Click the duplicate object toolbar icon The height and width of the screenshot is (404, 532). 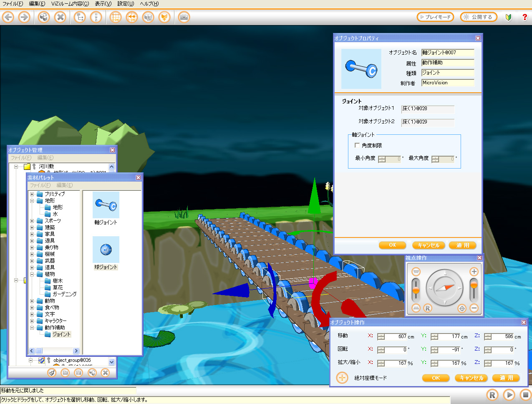[x=44, y=17]
